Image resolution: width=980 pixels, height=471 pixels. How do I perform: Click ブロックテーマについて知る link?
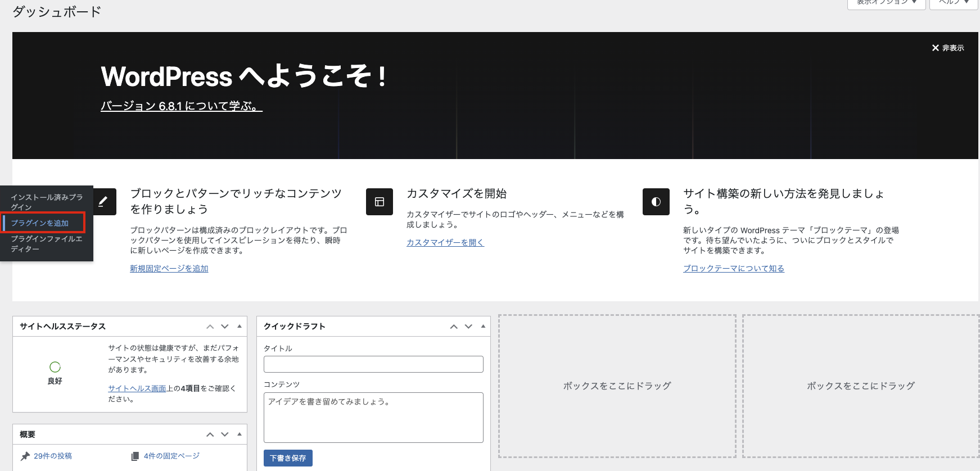click(x=734, y=269)
